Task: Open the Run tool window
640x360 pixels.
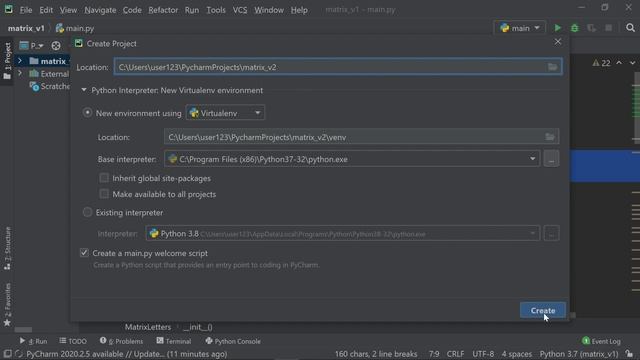Action: click(x=33, y=341)
